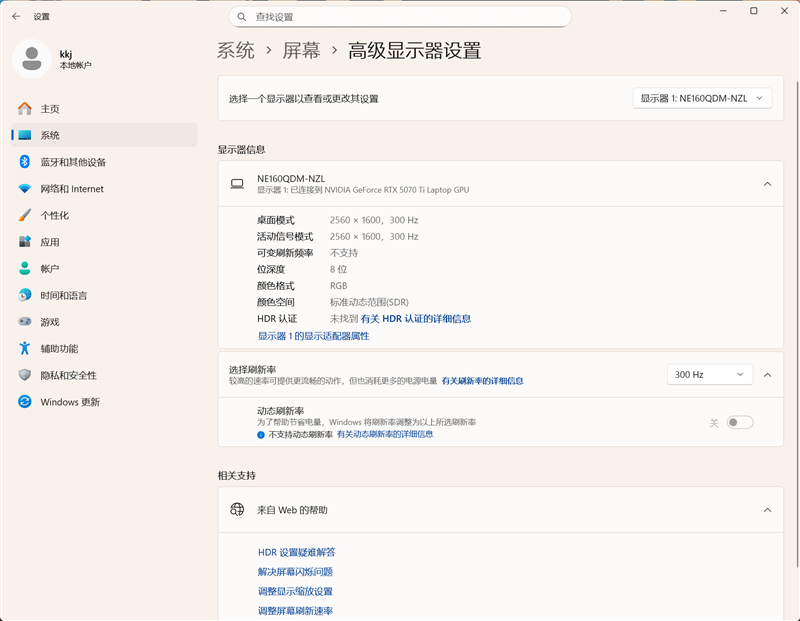Open the HDR 设置疑难解答 link
The image size is (800, 621).
pos(296,552)
